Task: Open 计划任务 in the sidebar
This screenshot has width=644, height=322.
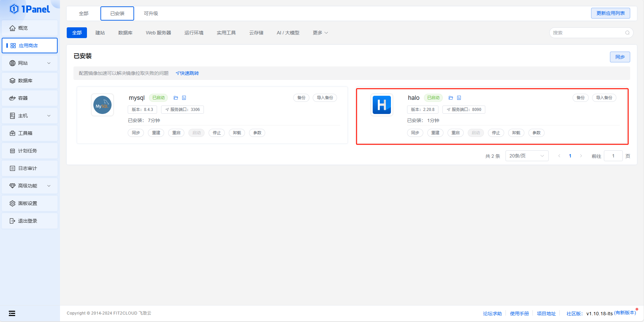Action: point(30,151)
